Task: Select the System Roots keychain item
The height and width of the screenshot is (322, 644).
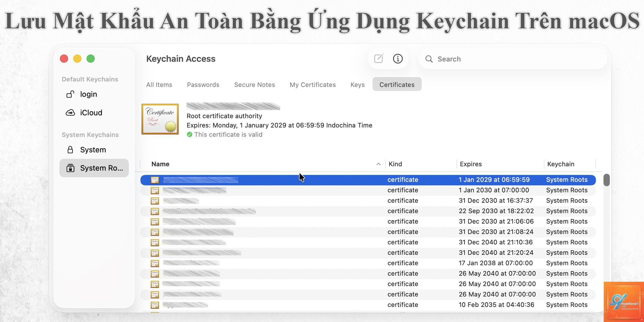Action: pyautogui.click(x=94, y=168)
